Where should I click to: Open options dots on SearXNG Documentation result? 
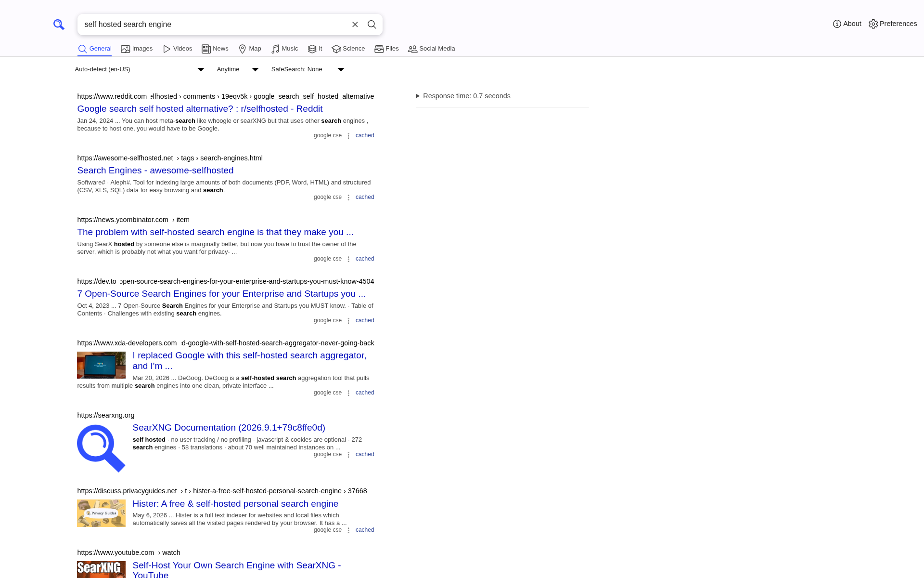point(348,455)
